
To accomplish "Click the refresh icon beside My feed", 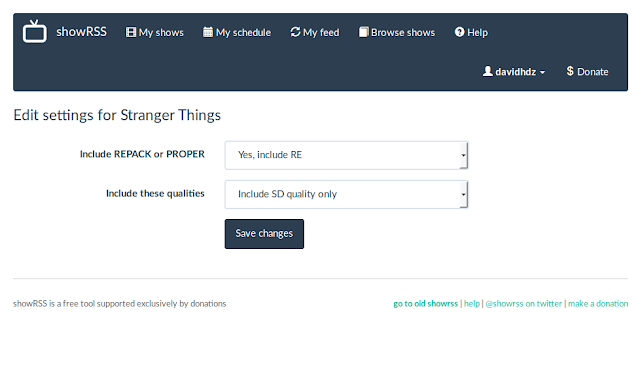I will click(295, 32).
